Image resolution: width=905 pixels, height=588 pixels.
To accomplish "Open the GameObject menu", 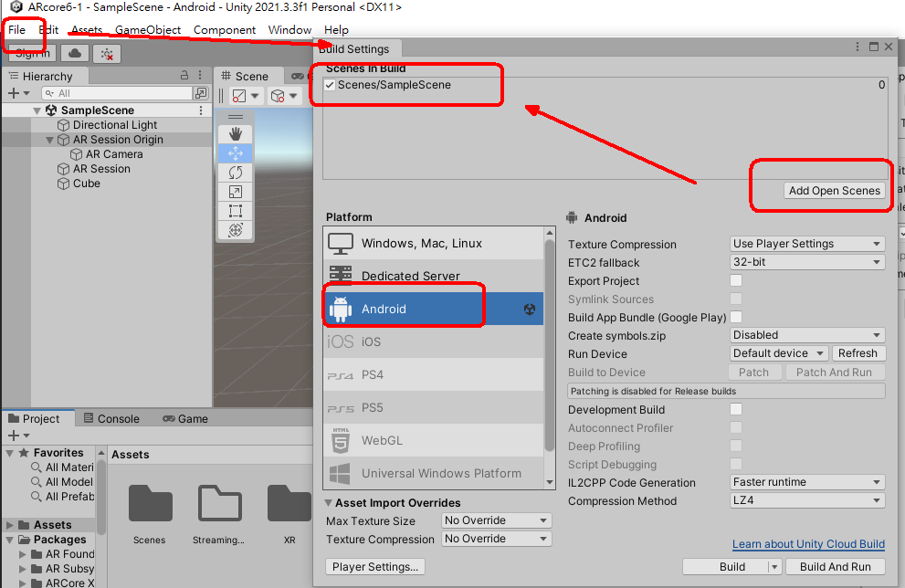I will pyautogui.click(x=148, y=30).
